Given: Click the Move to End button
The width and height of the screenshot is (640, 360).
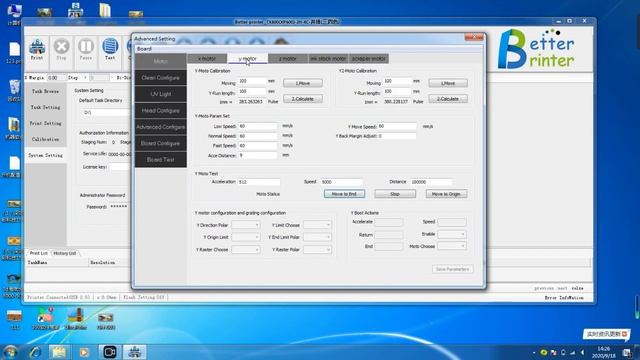Looking at the screenshot, I should tap(344, 194).
